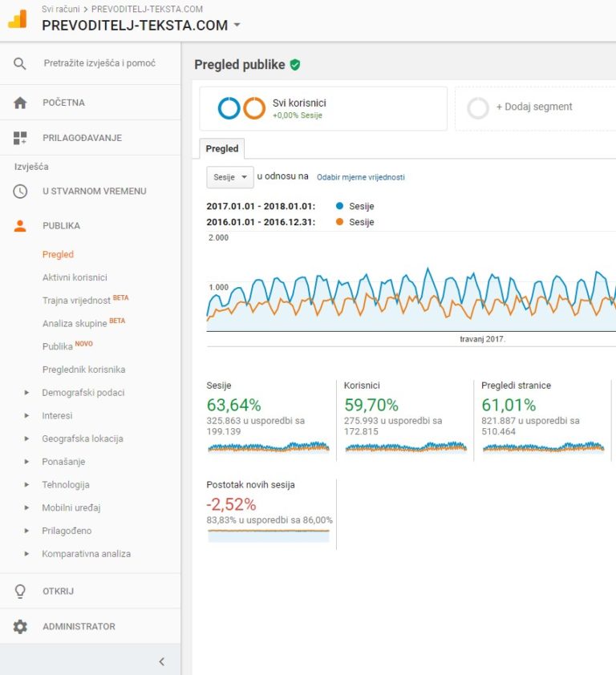
Task: Click the dashboard grid icon for PRILAGOĐAVANJE
Action: point(20,138)
